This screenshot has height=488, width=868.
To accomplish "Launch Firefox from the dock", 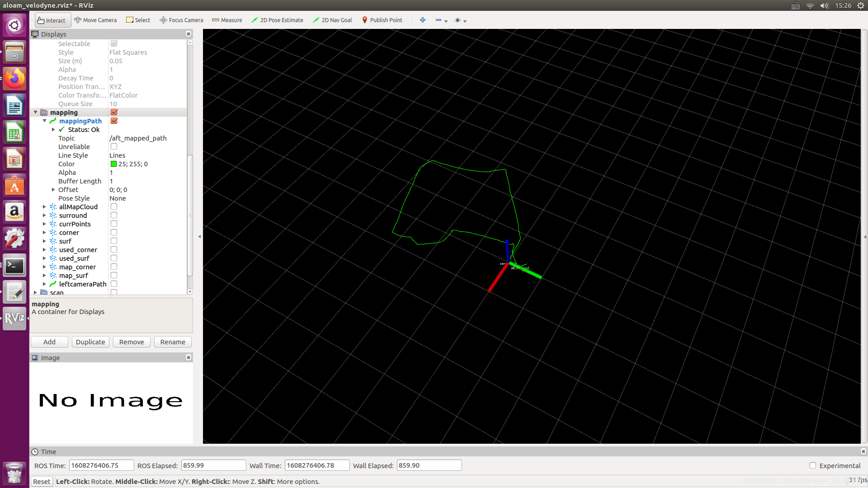I will pos(14,79).
